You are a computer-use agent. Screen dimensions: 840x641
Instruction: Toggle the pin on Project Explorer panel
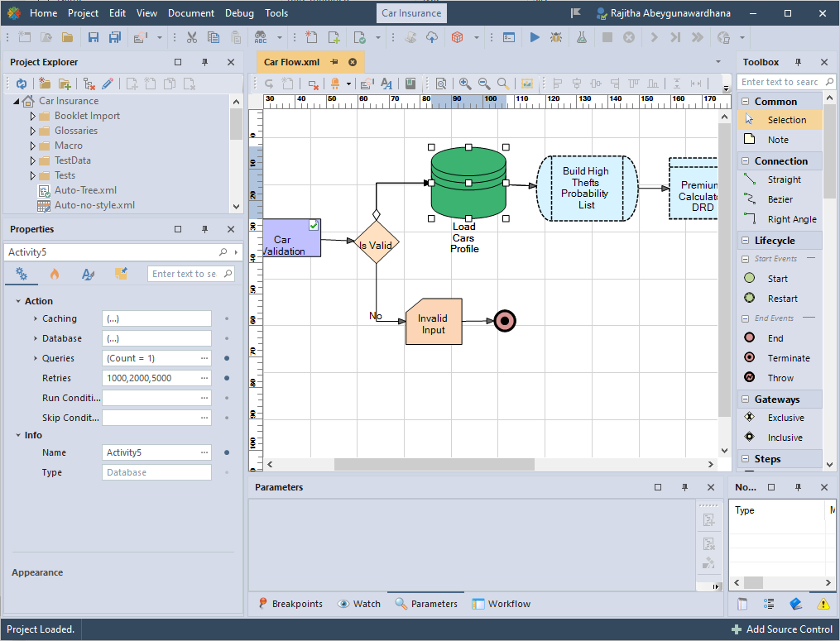tap(204, 62)
